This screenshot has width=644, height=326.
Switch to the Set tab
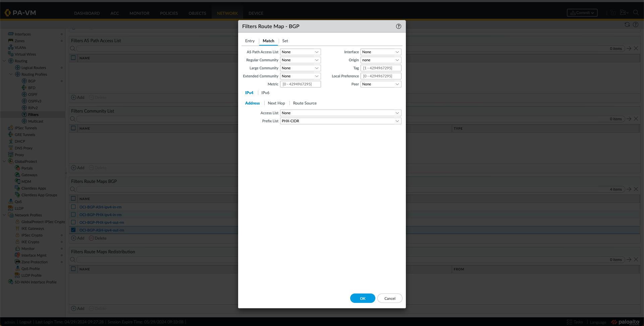click(x=285, y=41)
